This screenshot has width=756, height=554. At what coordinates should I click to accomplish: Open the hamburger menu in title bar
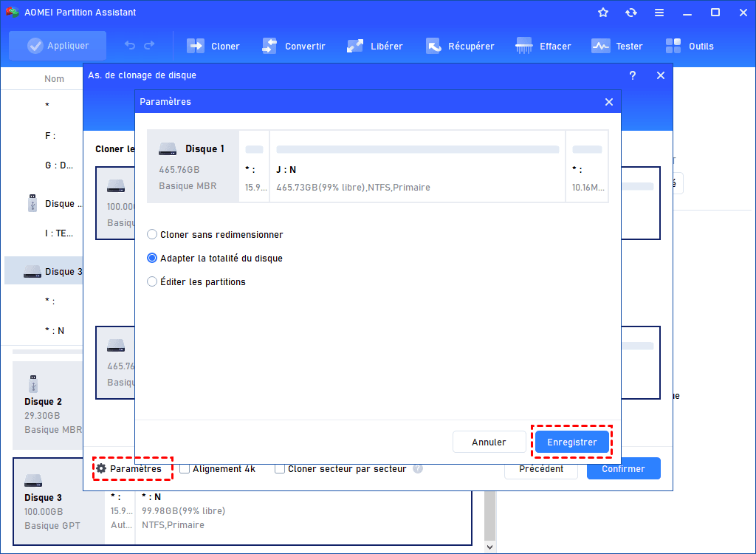pyautogui.click(x=659, y=13)
